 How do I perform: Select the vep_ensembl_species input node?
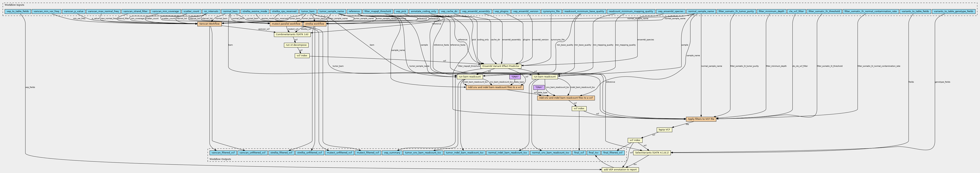tap(671, 11)
